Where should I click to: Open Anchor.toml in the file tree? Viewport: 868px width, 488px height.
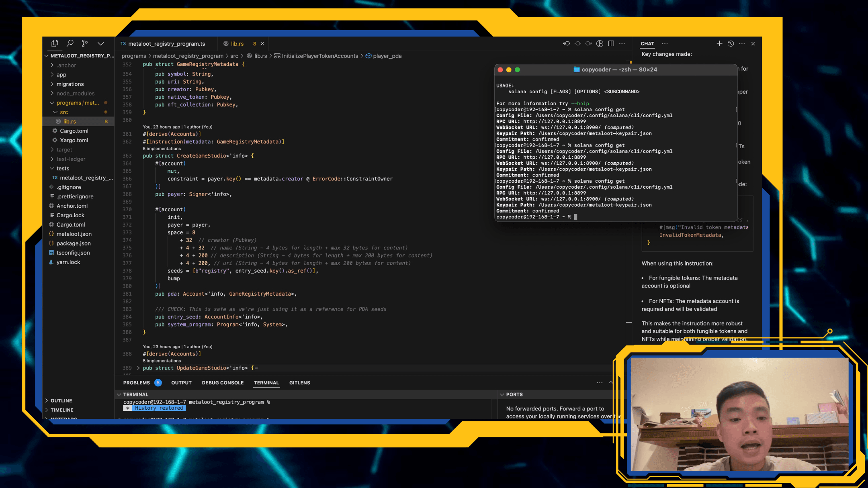coord(72,206)
